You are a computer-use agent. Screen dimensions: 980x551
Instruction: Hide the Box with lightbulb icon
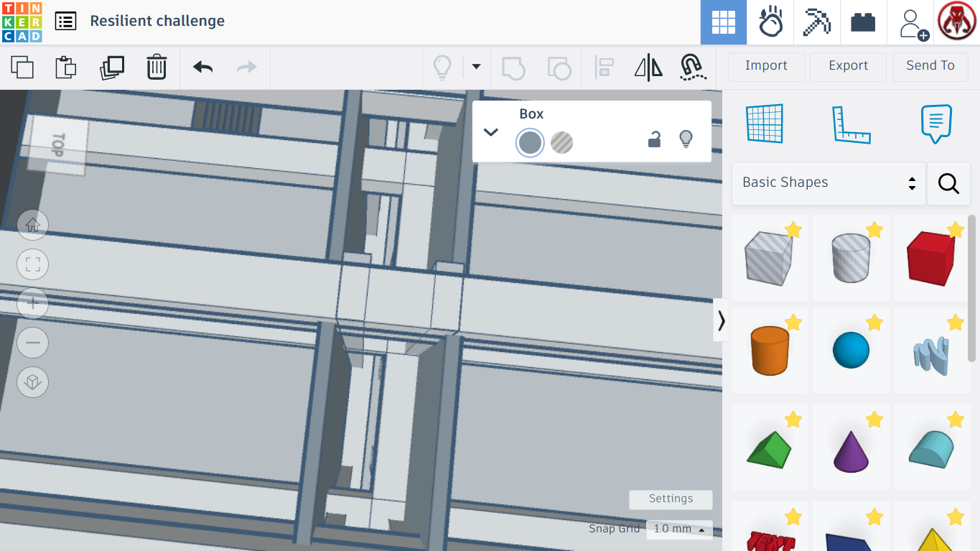point(686,139)
